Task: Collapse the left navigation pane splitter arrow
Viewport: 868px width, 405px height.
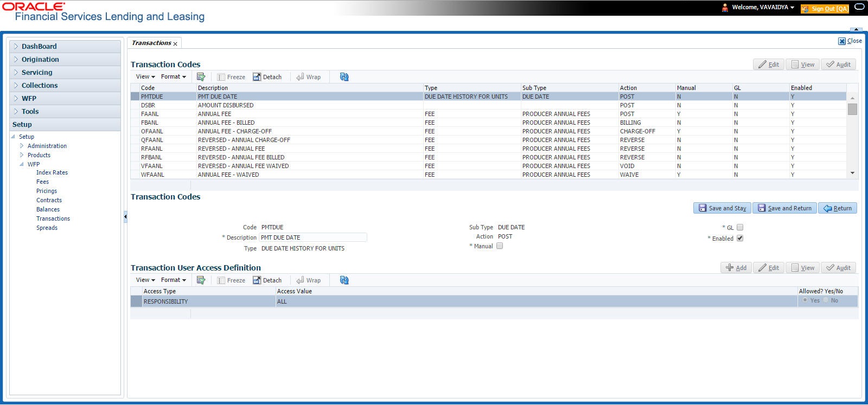Action: click(125, 217)
